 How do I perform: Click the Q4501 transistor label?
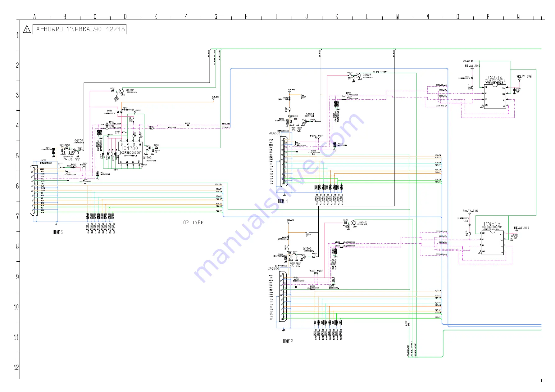[310, 115]
